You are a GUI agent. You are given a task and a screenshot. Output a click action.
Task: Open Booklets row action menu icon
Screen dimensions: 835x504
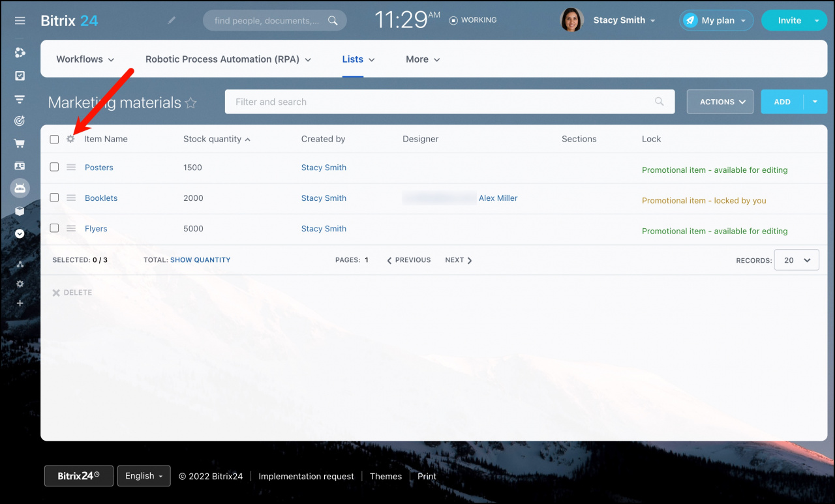tap(71, 198)
